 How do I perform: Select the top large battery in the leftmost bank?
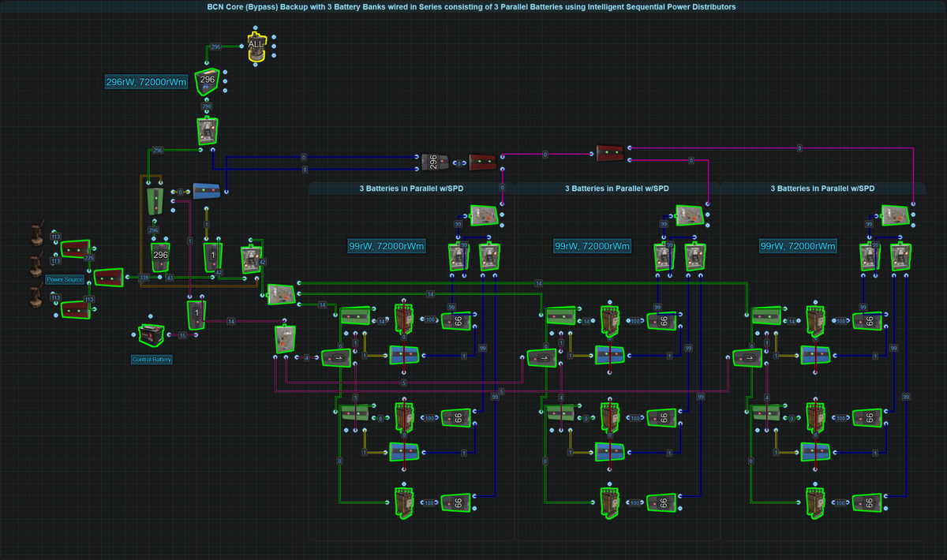coord(404,319)
